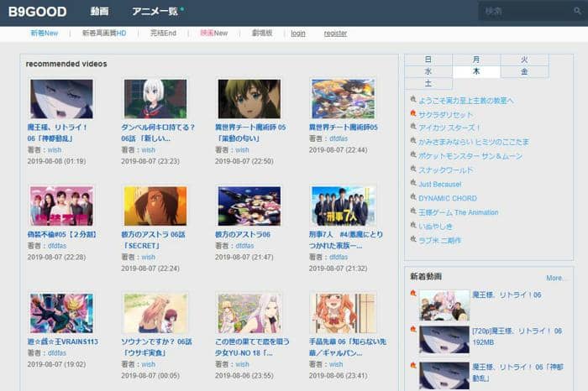Open the アニメ一覧 menu
Viewport: 588px width, 391px height.
point(155,12)
